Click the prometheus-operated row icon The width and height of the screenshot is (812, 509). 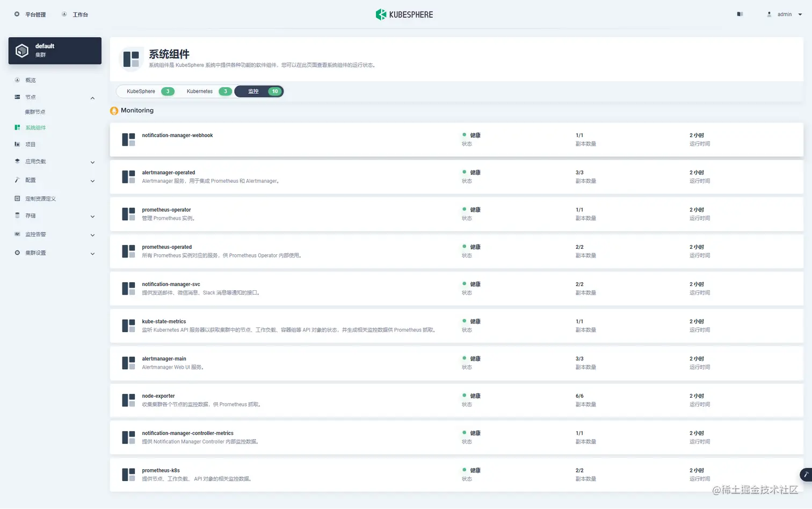(128, 252)
